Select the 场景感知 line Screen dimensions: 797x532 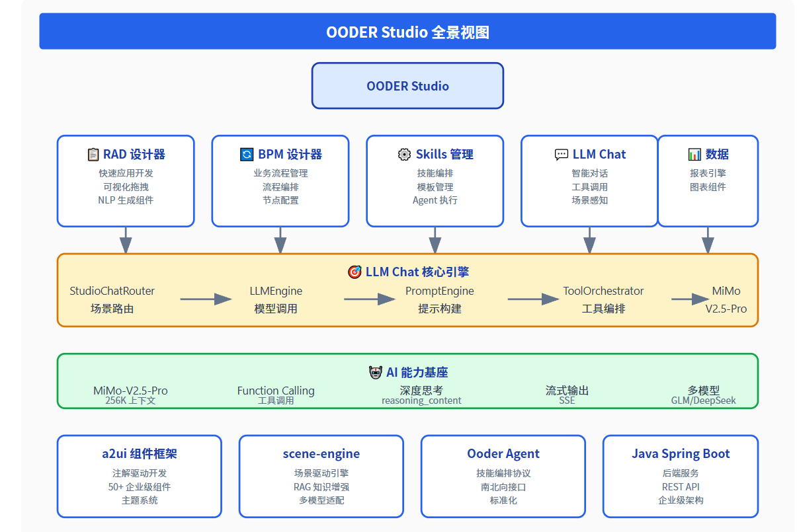tap(590, 200)
